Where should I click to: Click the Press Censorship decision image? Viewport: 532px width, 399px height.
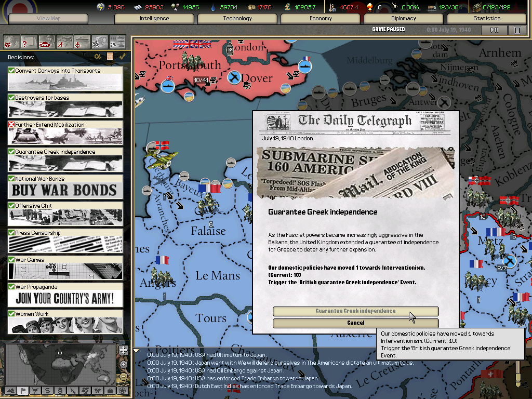(x=65, y=244)
